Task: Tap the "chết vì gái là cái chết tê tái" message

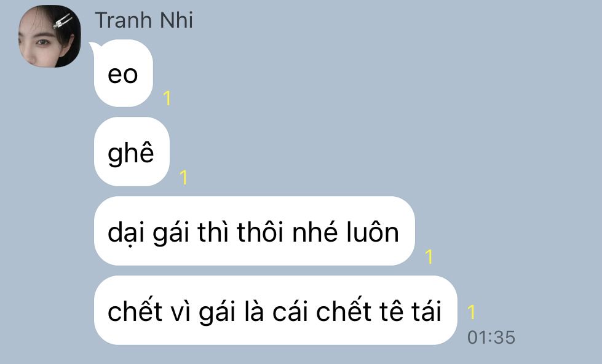Action: (275, 311)
